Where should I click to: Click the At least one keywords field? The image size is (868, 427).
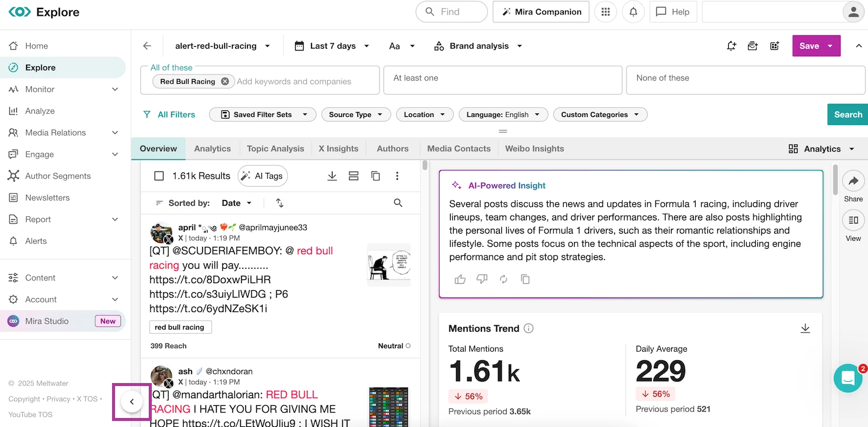[x=502, y=80]
